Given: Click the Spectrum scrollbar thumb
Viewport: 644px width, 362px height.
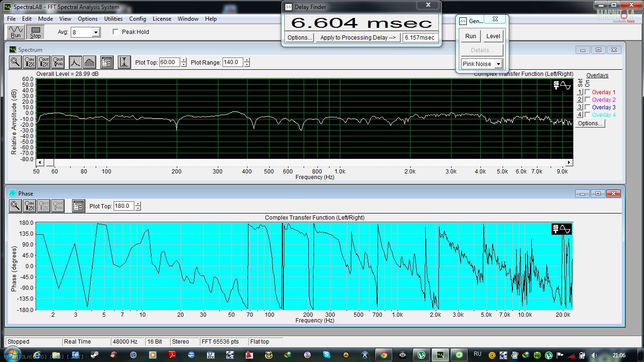Looking at the screenshot, I should 50,163.
